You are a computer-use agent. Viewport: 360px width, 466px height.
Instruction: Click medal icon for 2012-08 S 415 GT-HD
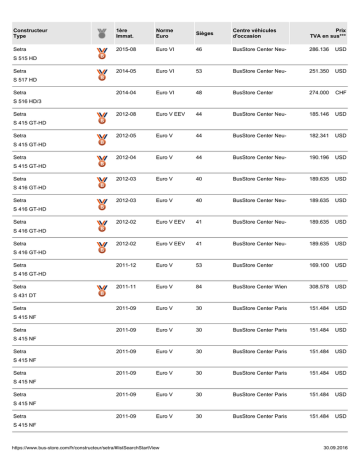pyautogui.click(x=102, y=118)
